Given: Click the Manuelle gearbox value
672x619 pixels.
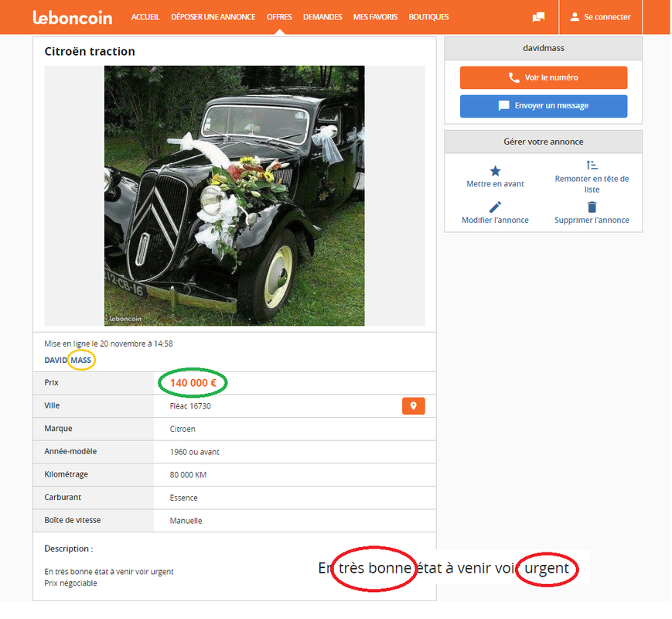Looking at the screenshot, I should [x=186, y=521].
